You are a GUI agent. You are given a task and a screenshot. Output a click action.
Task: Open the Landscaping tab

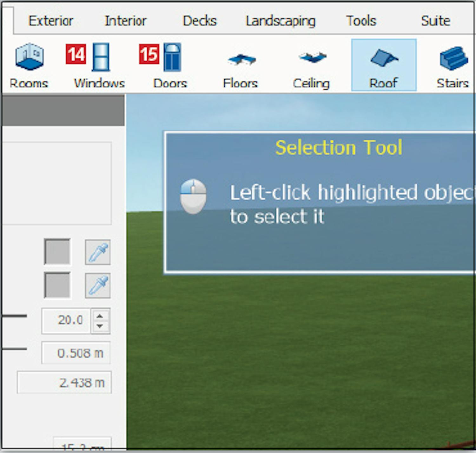(x=281, y=21)
